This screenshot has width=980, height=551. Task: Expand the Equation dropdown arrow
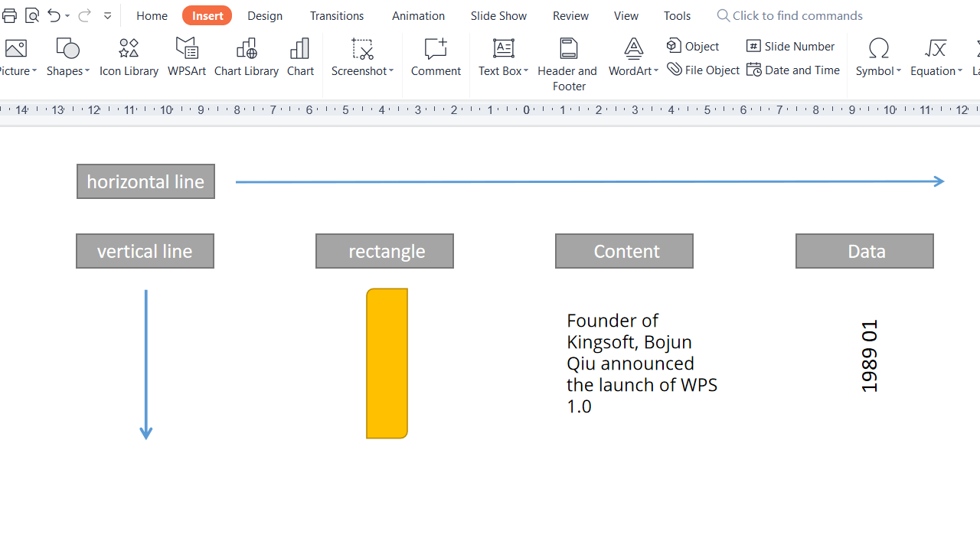(x=960, y=71)
